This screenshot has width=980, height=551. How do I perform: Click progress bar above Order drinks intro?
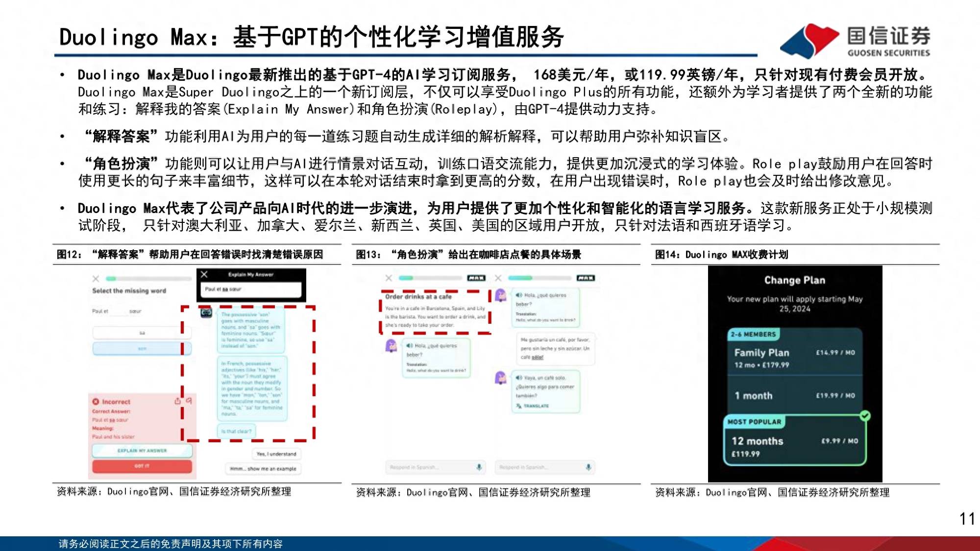430,278
